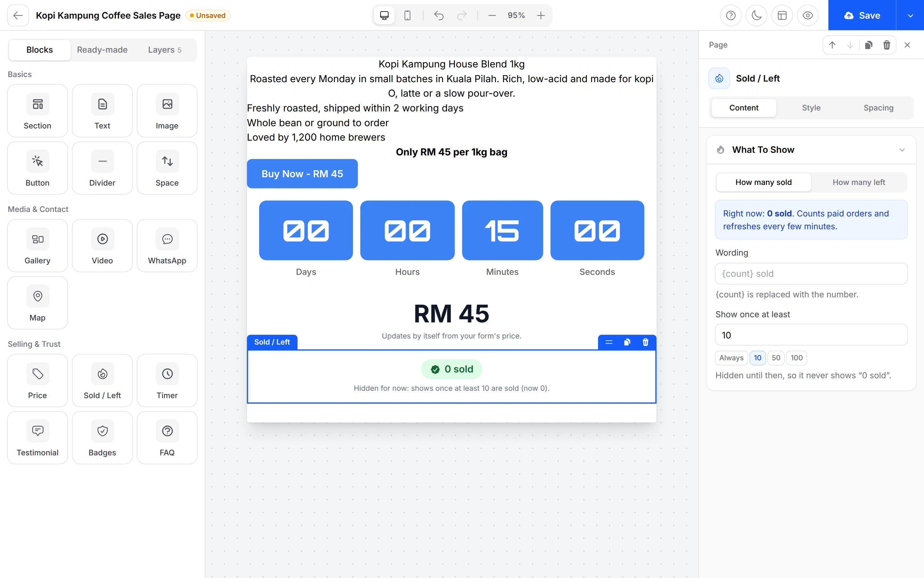Zoom out with the minus icon
Viewport: 924px width, 578px height.
pyautogui.click(x=492, y=15)
